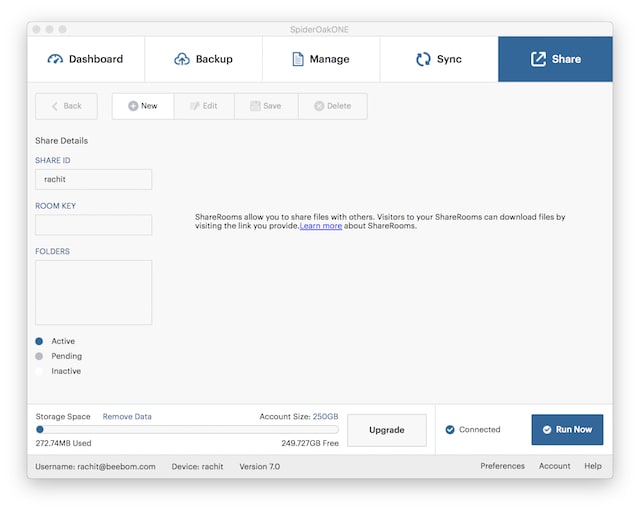Click the storage bar's blue used marker
640x511 pixels.
pos(40,429)
